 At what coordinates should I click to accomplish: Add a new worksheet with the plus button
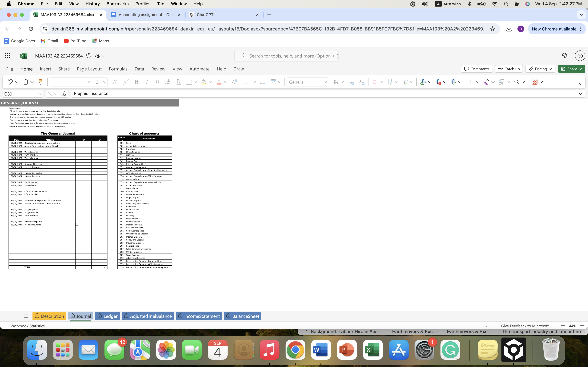pos(267,316)
